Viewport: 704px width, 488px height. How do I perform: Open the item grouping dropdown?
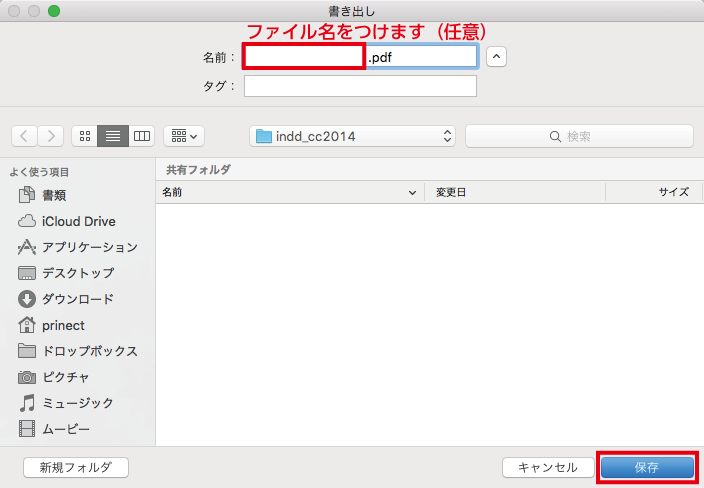click(x=184, y=136)
